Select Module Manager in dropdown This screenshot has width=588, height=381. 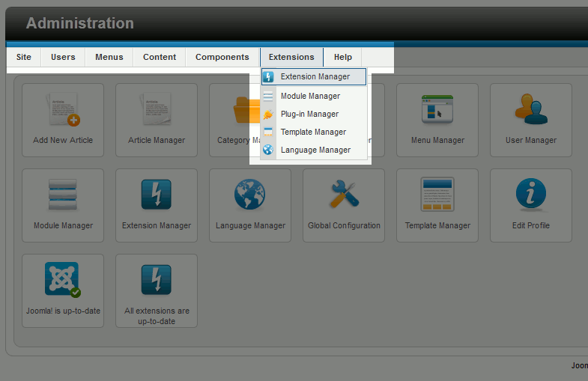(x=314, y=96)
